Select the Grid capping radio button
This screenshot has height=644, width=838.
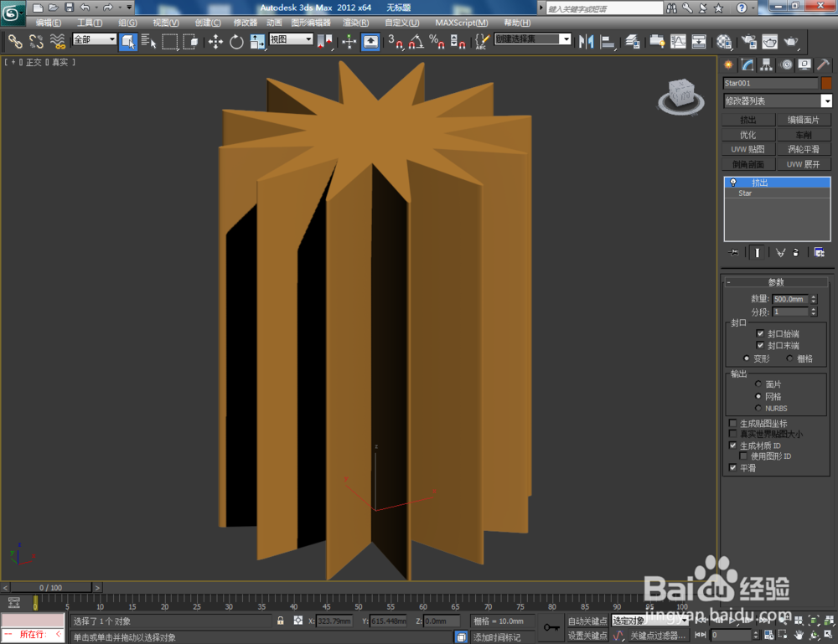[x=789, y=358]
